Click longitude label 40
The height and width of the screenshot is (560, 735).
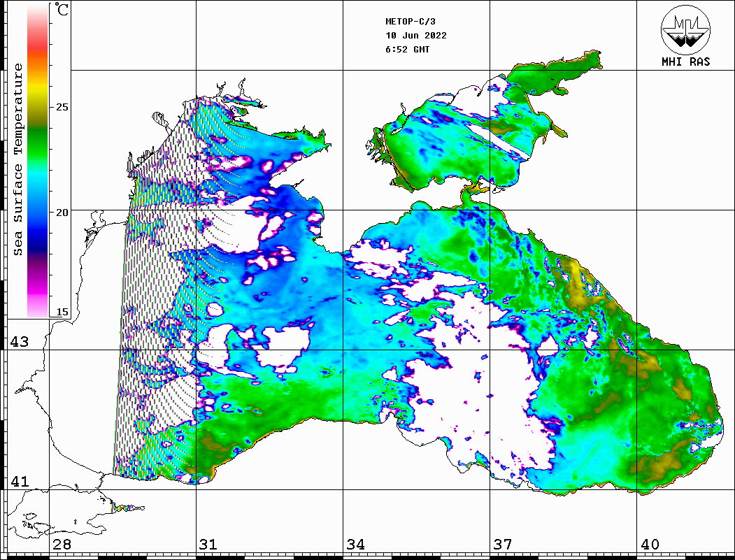point(650,545)
